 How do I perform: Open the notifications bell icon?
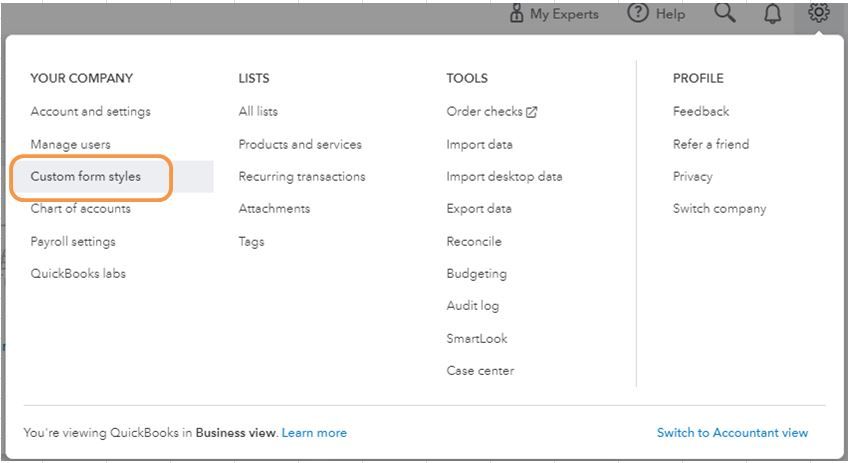[773, 14]
